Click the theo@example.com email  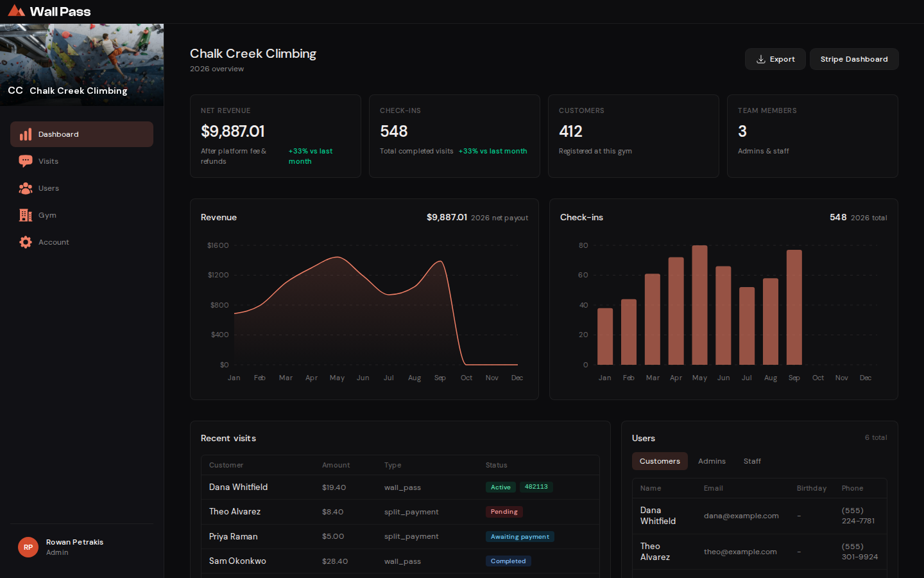click(740, 552)
